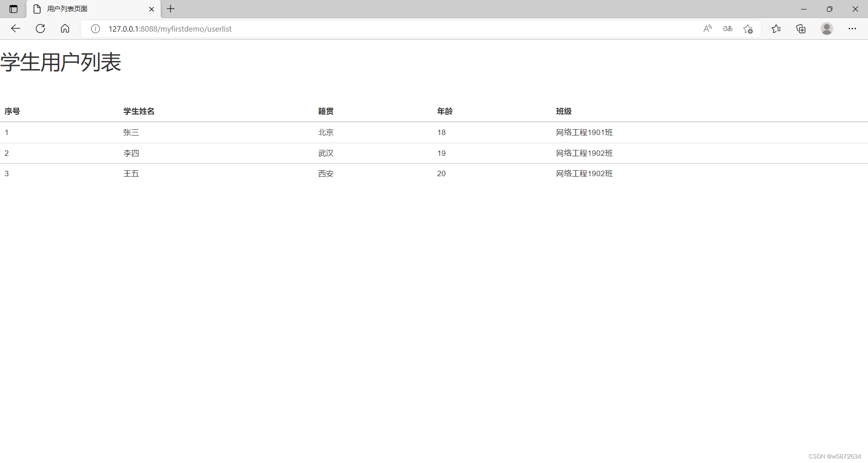Viewport: 868px width, 463px height.
Task: Click the 年龄 column header
Action: (x=445, y=111)
